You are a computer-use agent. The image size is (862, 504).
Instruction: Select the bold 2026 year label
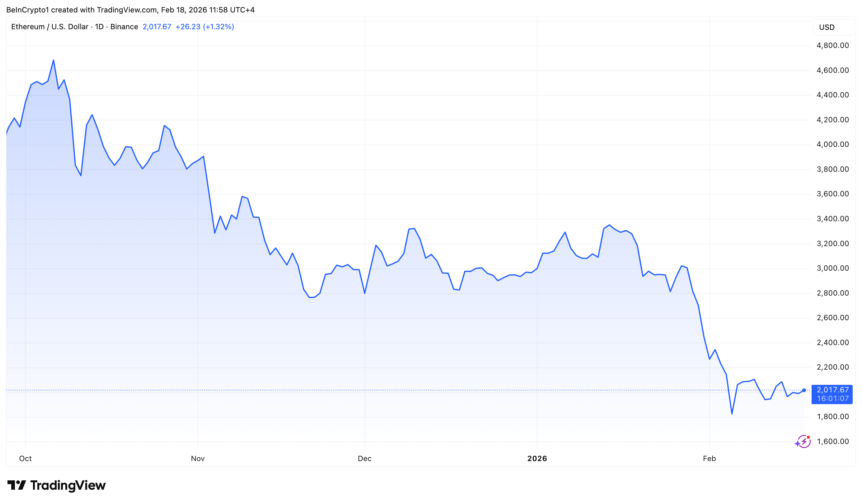click(537, 459)
